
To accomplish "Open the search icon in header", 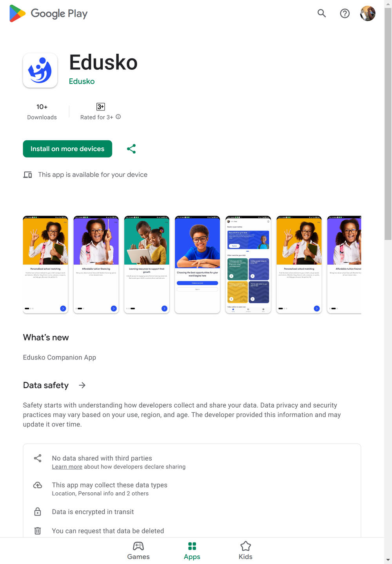I will pyautogui.click(x=322, y=13).
